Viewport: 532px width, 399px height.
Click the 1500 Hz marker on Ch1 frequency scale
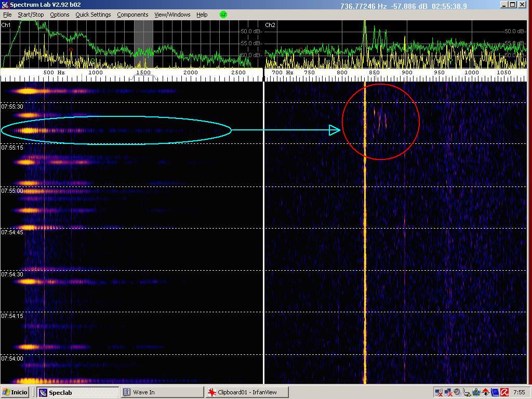(143, 73)
